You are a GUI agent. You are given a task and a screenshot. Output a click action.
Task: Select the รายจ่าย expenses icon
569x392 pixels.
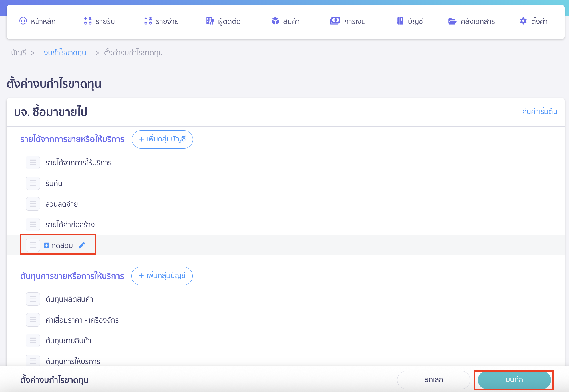coord(148,21)
